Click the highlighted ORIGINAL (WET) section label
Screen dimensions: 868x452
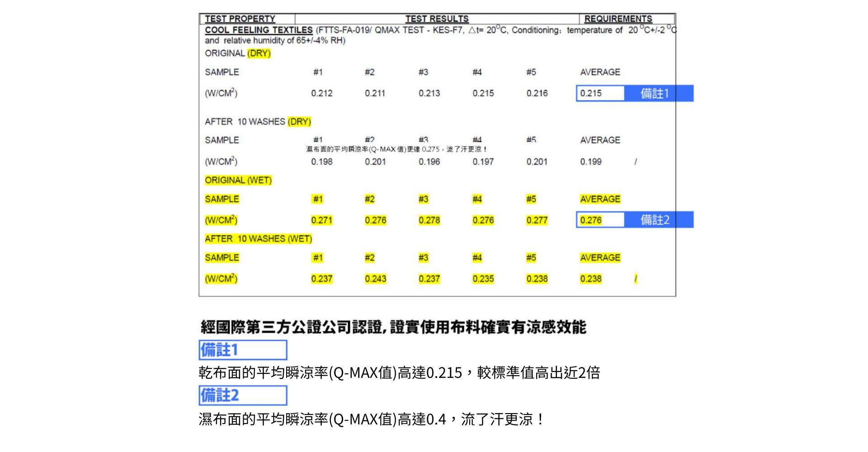click(238, 180)
